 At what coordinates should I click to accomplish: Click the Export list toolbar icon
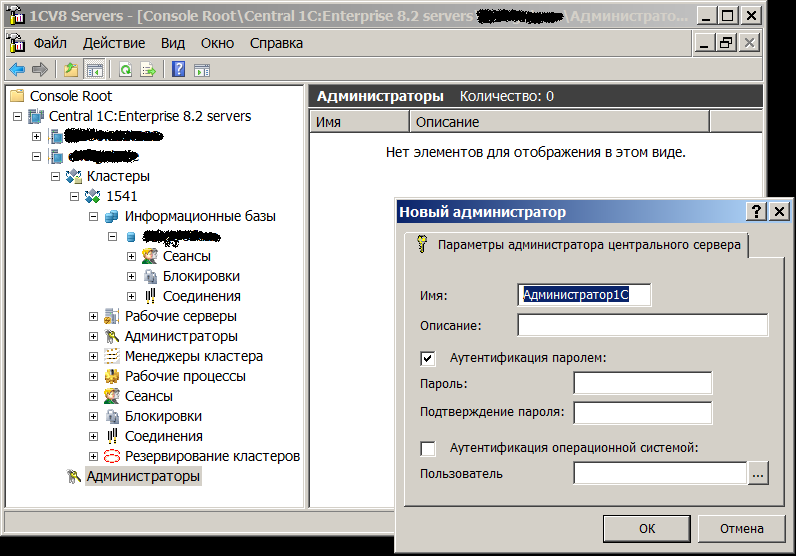[148, 69]
